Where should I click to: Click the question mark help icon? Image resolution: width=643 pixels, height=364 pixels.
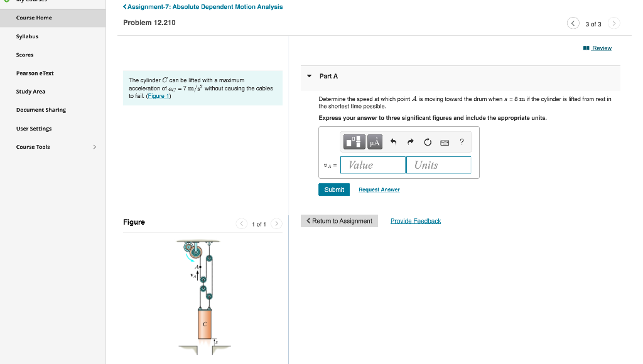click(x=462, y=142)
